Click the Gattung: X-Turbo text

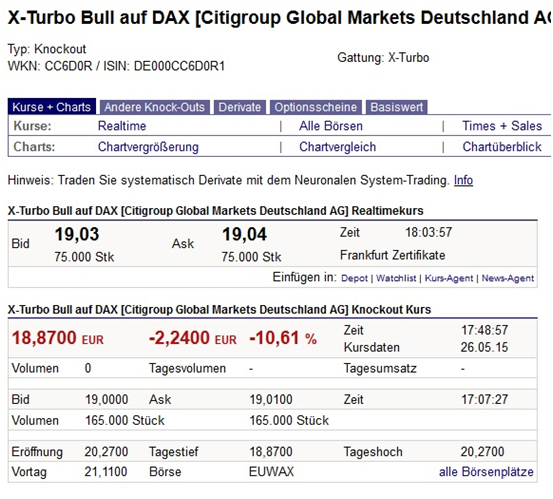pos(383,57)
